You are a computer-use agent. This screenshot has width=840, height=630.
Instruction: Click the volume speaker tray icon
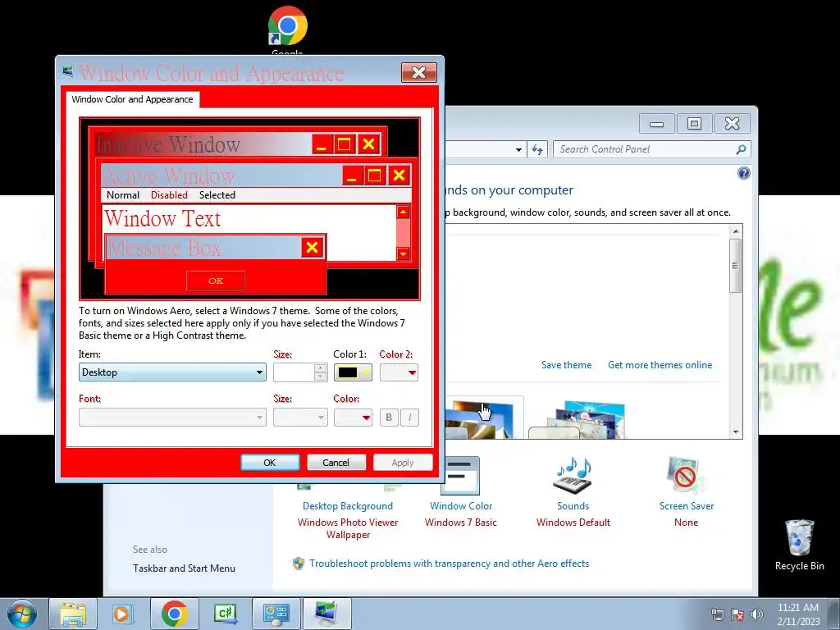757,614
